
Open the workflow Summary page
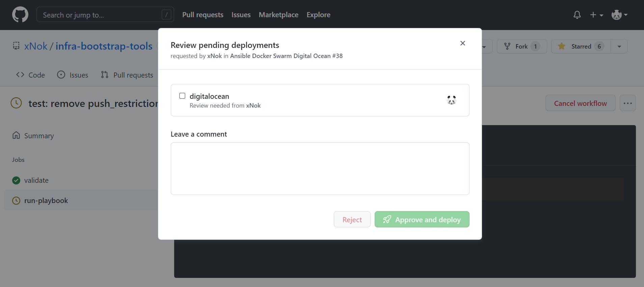(x=33, y=136)
